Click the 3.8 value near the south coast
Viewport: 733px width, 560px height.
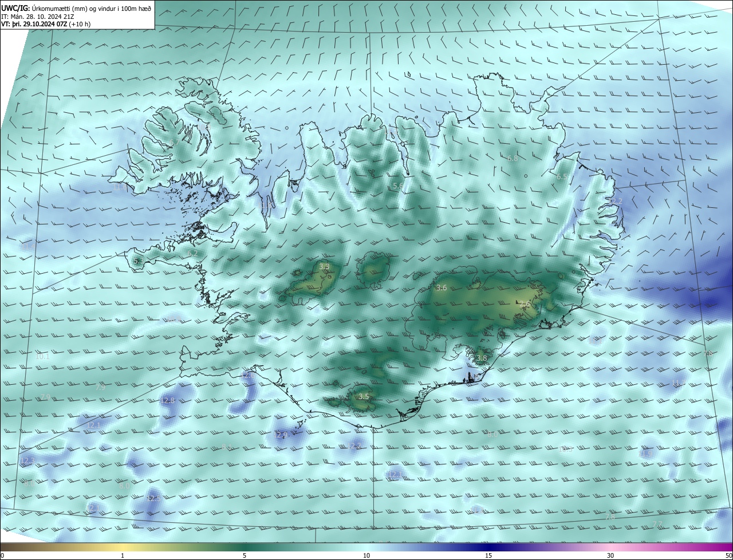(482, 358)
